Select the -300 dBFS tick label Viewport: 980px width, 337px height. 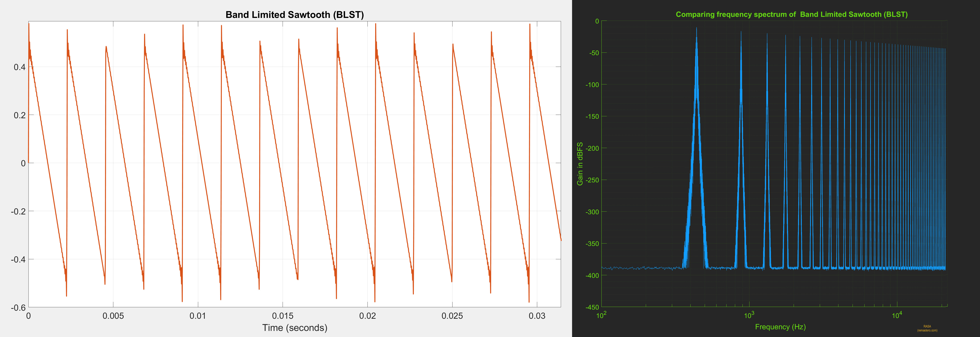tap(592, 212)
